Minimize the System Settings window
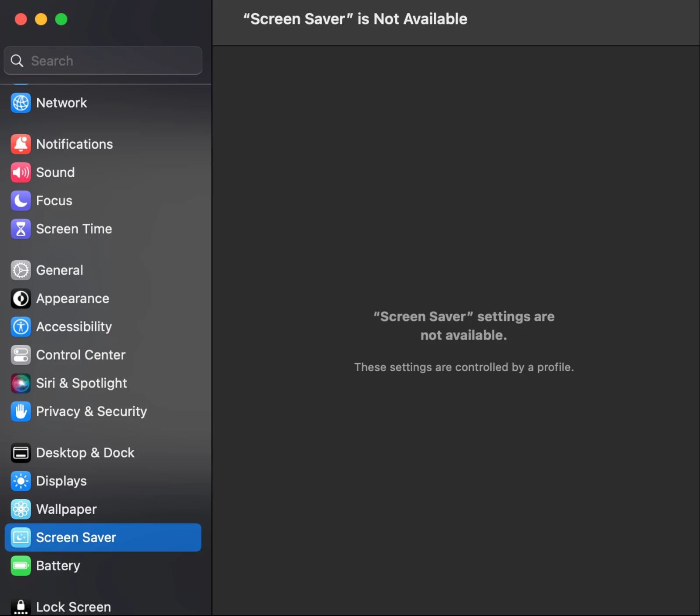Viewport: 700px width, 616px height. pyautogui.click(x=41, y=19)
